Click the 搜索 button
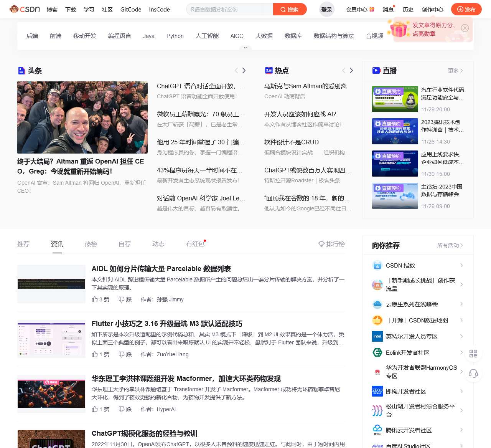The width and height of the screenshot is (491, 448). pyautogui.click(x=290, y=9)
